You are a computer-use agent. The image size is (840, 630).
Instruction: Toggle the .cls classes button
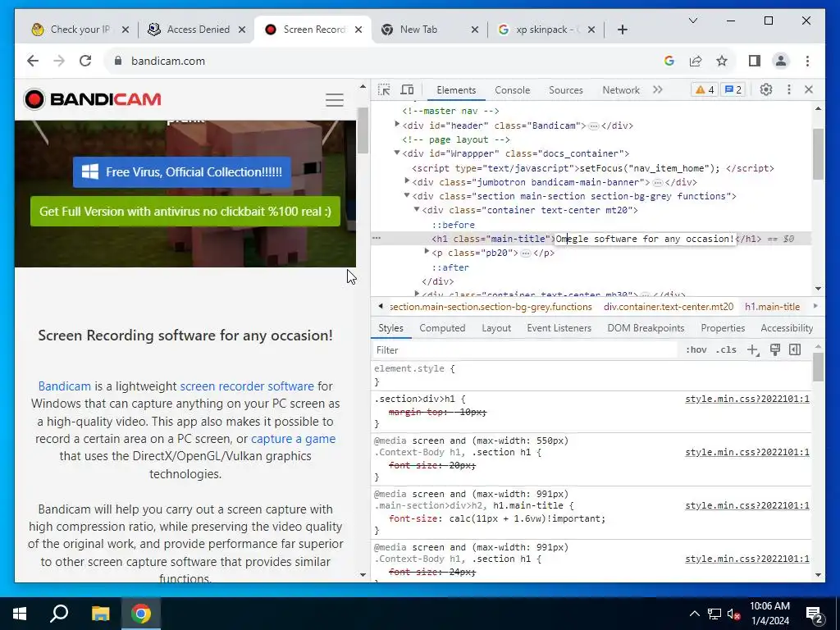(x=726, y=349)
